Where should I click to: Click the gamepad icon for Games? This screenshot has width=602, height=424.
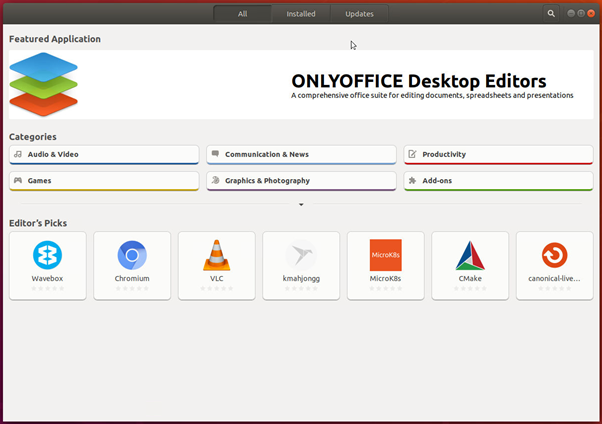[18, 180]
